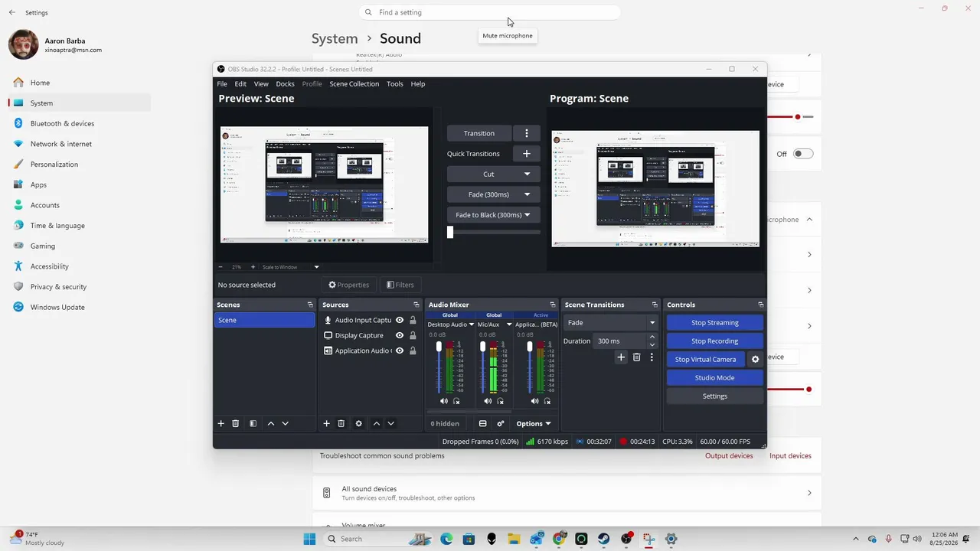Focus the Find a setting search box
Screen dimensions: 980x551
click(x=489, y=12)
